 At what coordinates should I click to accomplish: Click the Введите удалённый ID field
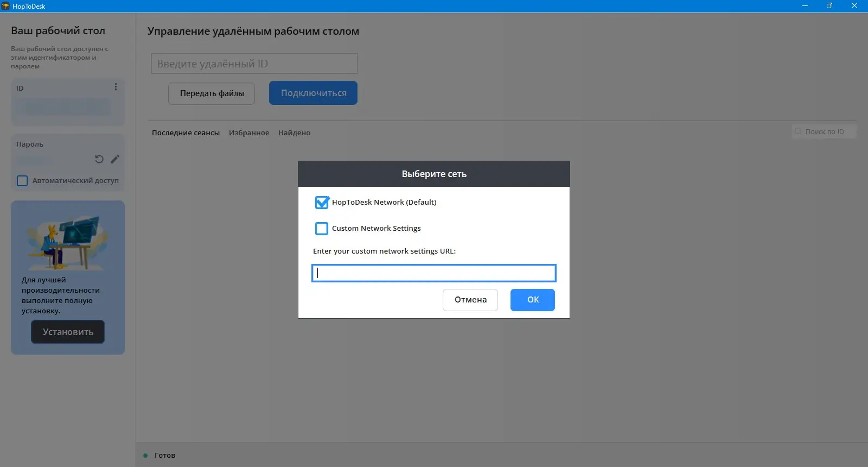tap(254, 64)
